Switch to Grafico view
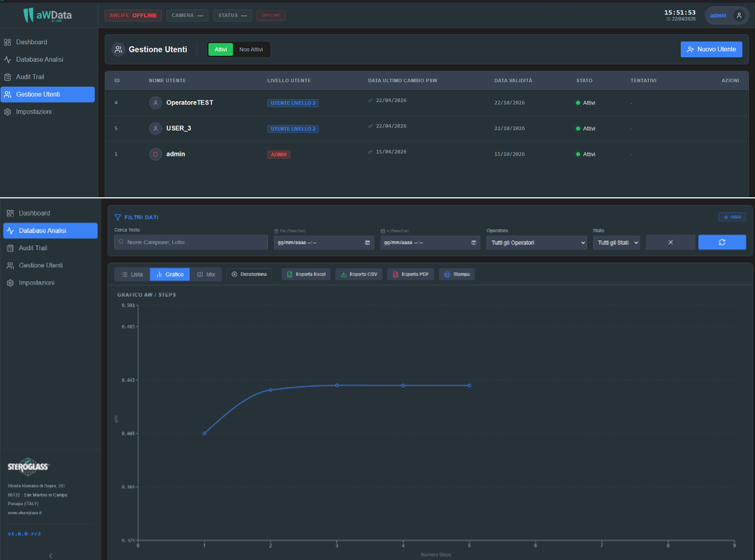This screenshot has width=755, height=560. pos(170,275)
